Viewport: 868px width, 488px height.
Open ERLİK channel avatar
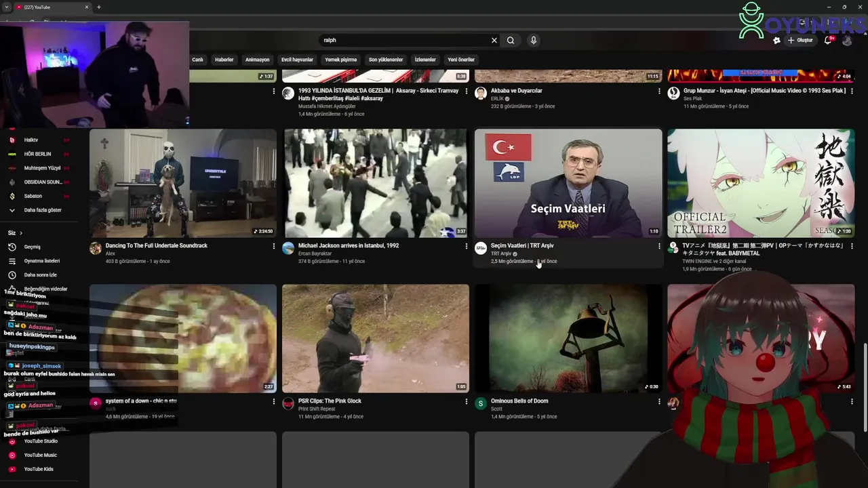click(481, 93)
